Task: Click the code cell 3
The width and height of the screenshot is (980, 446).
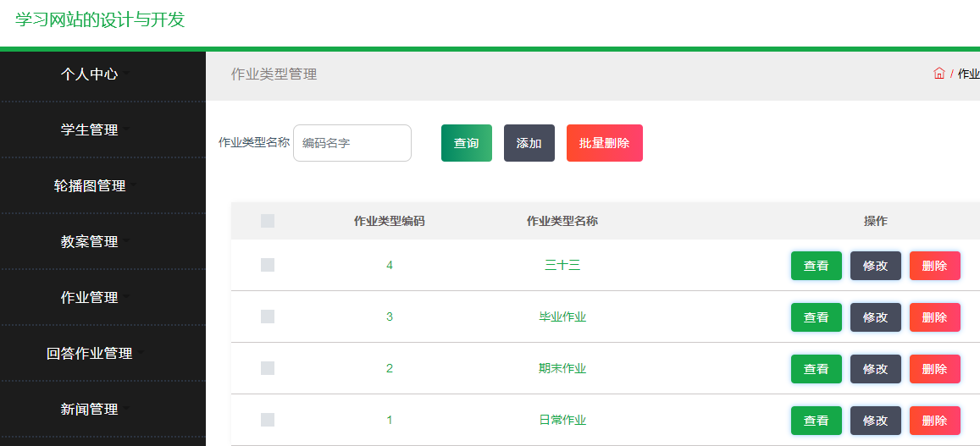Action: click(390, 317)
